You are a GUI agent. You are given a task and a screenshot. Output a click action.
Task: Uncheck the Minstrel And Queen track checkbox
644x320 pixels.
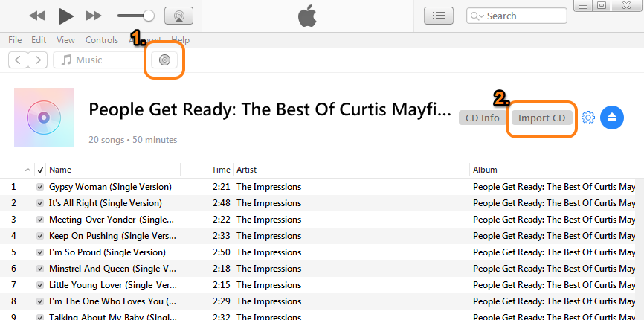click(x=40, y=269)
